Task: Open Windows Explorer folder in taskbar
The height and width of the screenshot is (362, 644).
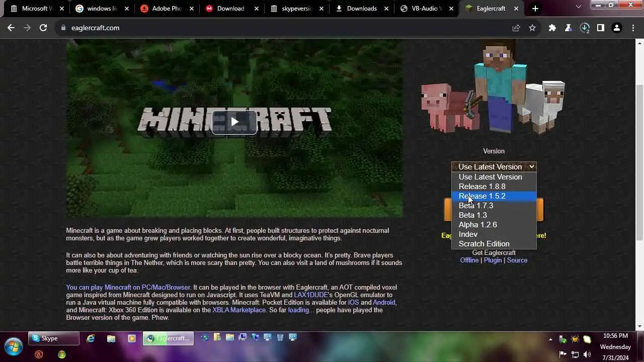Action: pos(111,338)
